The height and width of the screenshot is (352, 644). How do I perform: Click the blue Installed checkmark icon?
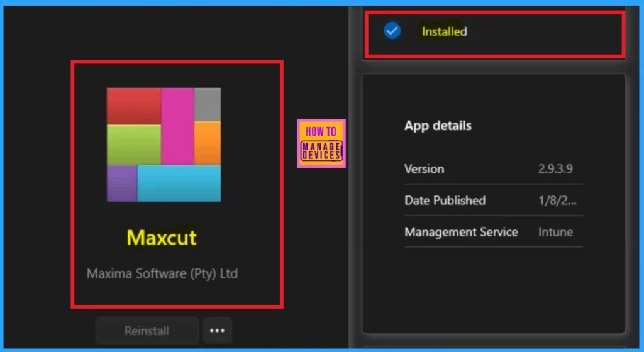pyautogui.click(x=392, y=31)
